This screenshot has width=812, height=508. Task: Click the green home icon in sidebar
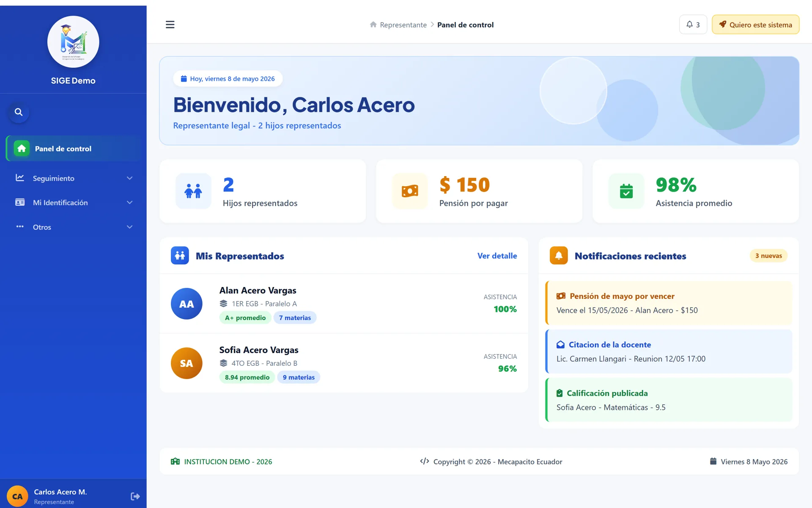click(22, 149)
